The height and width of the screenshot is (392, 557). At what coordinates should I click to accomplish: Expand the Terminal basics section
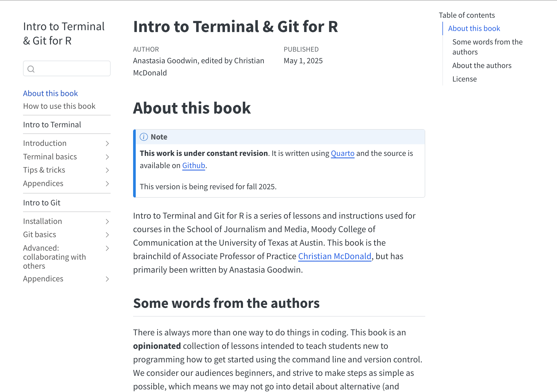[107, 157]
